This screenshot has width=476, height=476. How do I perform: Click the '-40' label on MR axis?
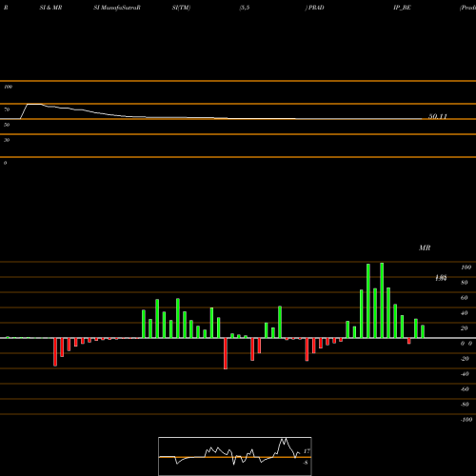465,374
